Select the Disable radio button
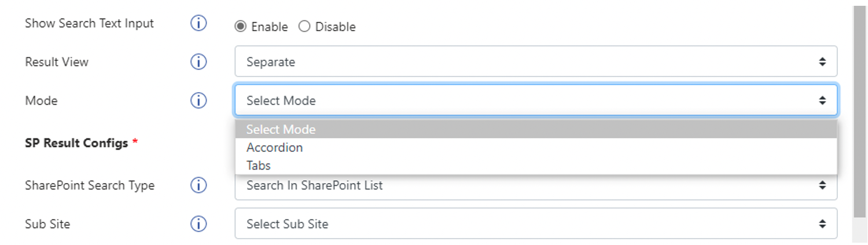Viewport: 868px width, 245px height. coord(304,27)
